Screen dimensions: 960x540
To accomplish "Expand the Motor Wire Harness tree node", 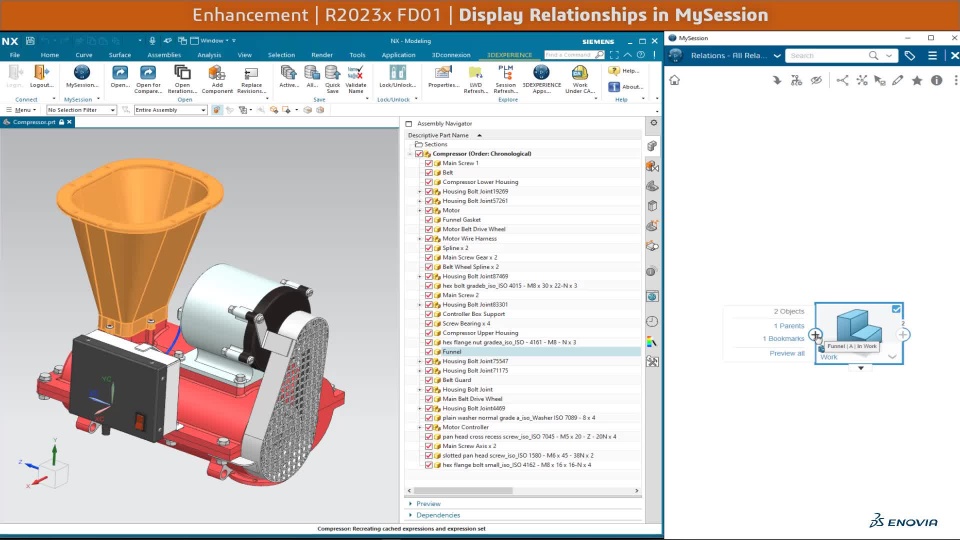I will click(x=420, y=239).
